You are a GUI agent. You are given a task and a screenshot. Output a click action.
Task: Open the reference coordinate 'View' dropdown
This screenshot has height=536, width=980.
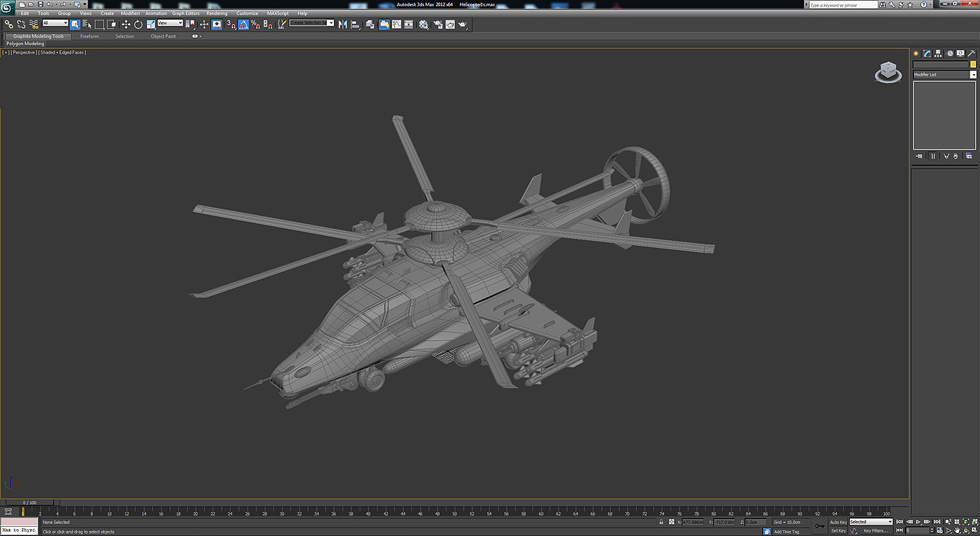point(170,23)
